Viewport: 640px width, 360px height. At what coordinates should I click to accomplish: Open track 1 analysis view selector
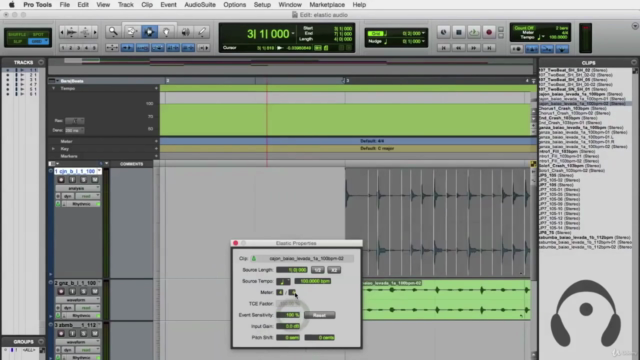click(78, 188)
